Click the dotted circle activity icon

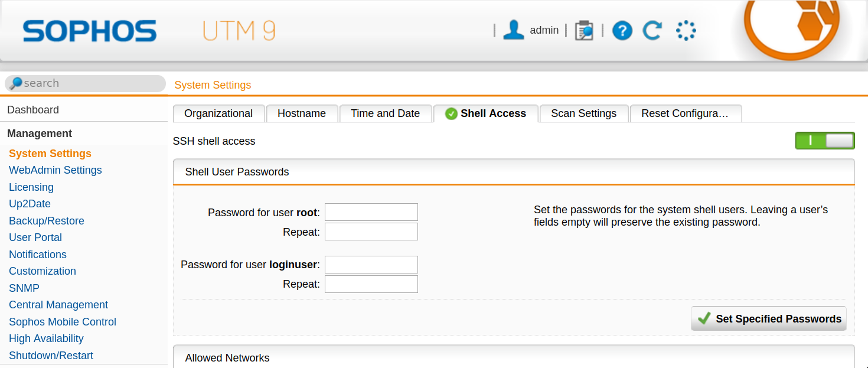click(686, 31)
